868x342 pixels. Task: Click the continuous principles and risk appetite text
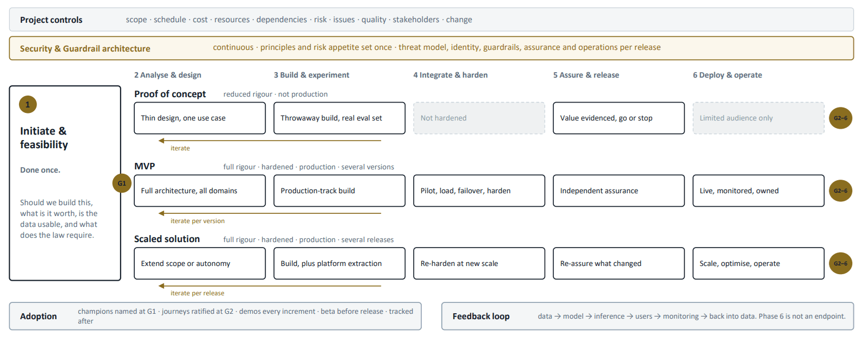[x=437, y=47]
